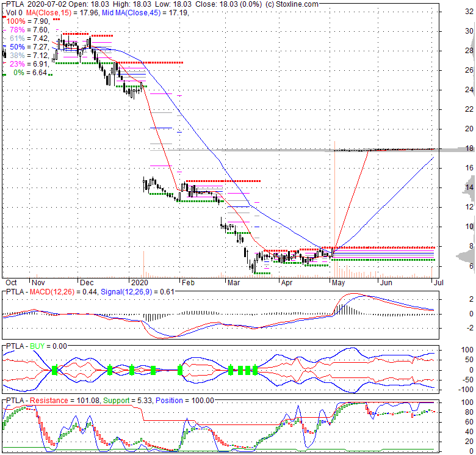Image resolution: width=476 pixels, height=455 pixels.
Task: Click the Resistance = 101.08 legend
Action: pos(65,401)
